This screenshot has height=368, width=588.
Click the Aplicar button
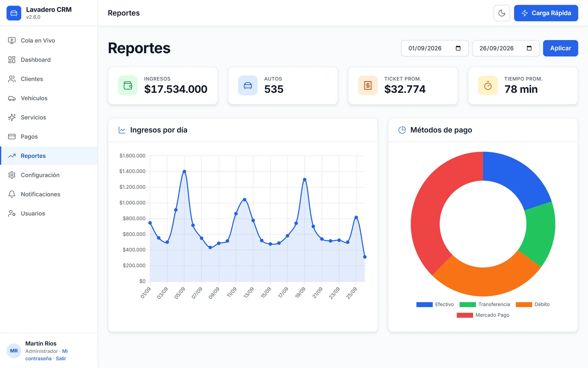560,48
